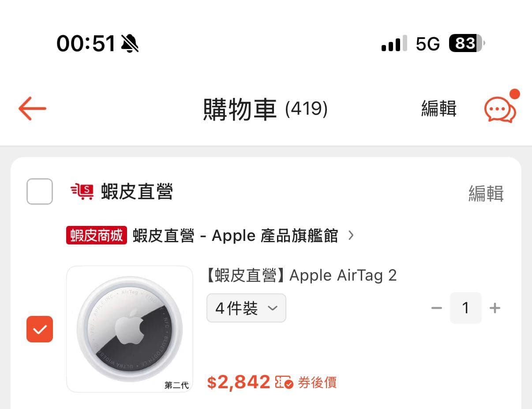The height and width of the screenshot is (409, 532).
Task: Tap the battery indicator showing 83
Action: [x=467, y=43]
